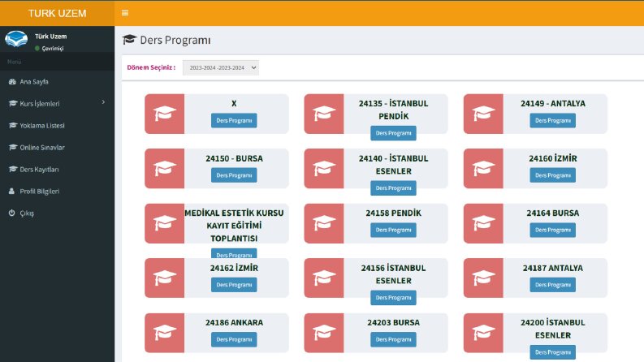
Task: Click the Çıkış power icon
Action: tap(11, 213)
